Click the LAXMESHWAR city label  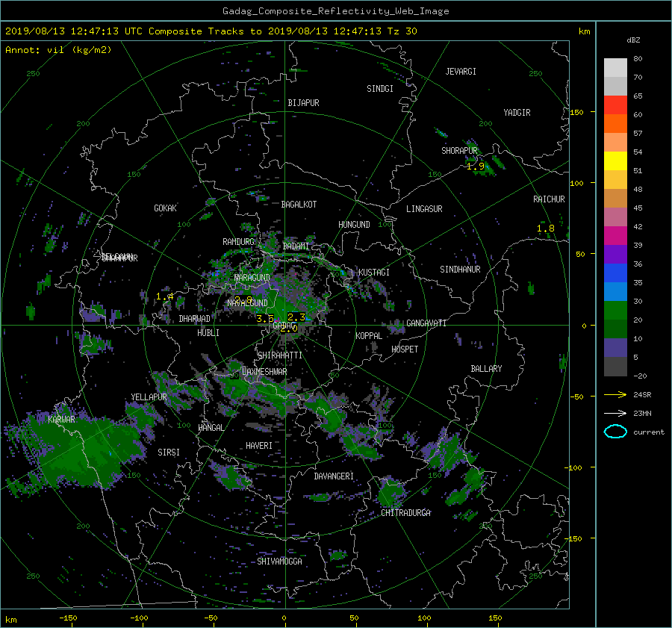coord(264,372)
